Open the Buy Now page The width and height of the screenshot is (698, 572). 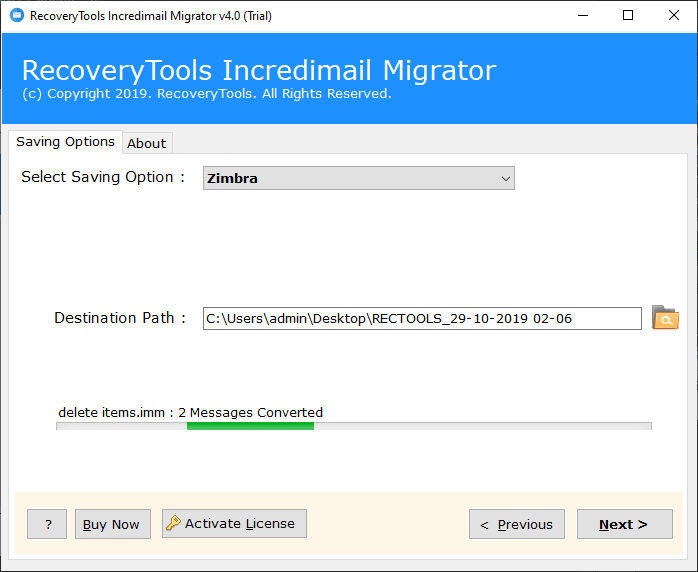[113, 524]
